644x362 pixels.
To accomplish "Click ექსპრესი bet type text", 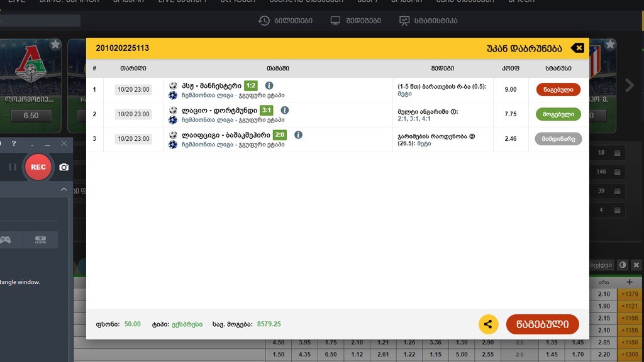I will point(187,324).
